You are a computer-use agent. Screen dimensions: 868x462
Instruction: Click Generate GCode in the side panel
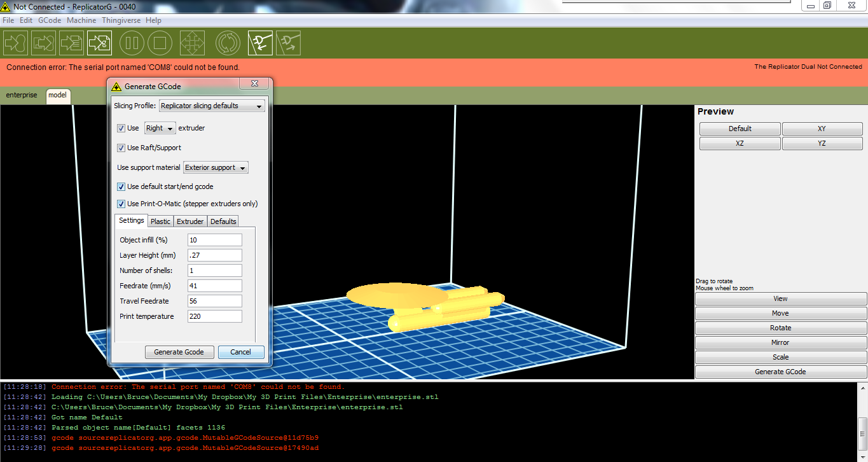click(x=781, y=372)
